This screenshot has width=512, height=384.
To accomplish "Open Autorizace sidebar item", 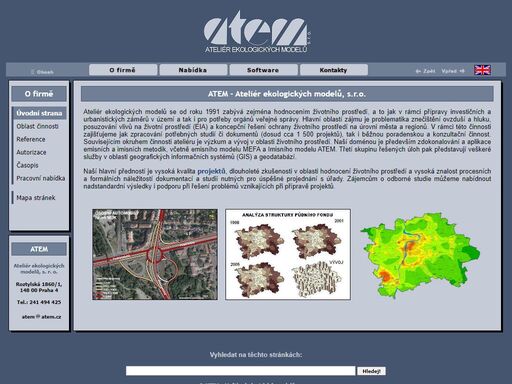I will 31,152.
